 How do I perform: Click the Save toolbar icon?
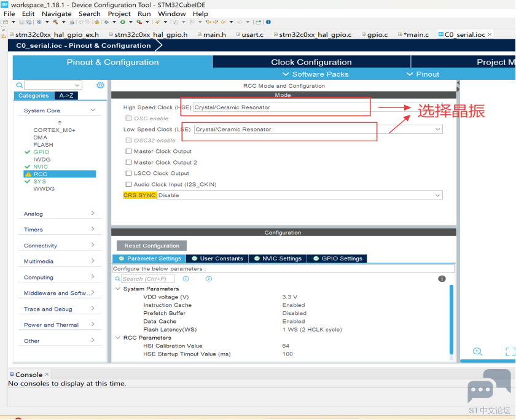click(21, 22)
